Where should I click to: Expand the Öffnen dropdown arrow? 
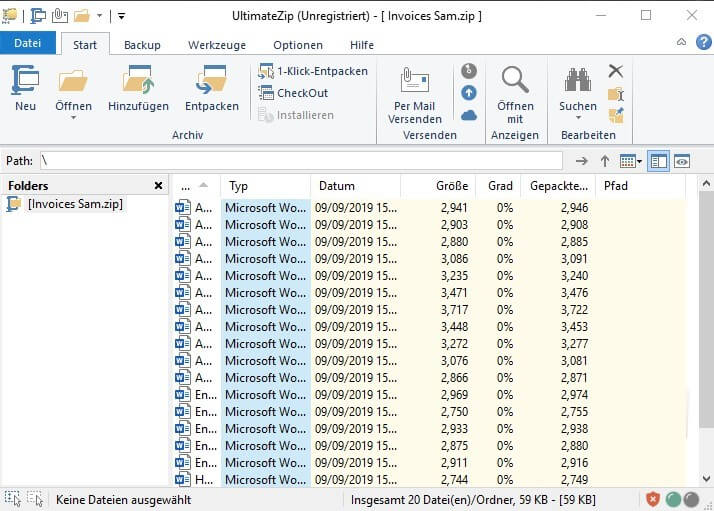73,118
